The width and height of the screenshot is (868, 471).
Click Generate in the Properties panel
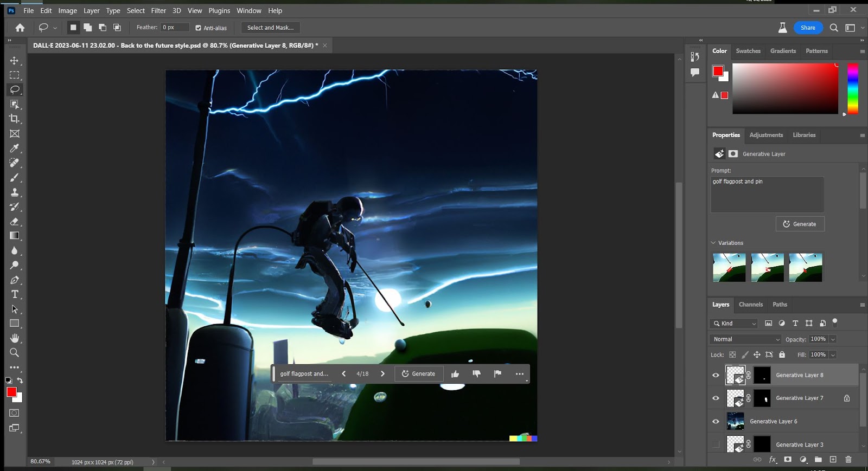[x=800, y=224]
